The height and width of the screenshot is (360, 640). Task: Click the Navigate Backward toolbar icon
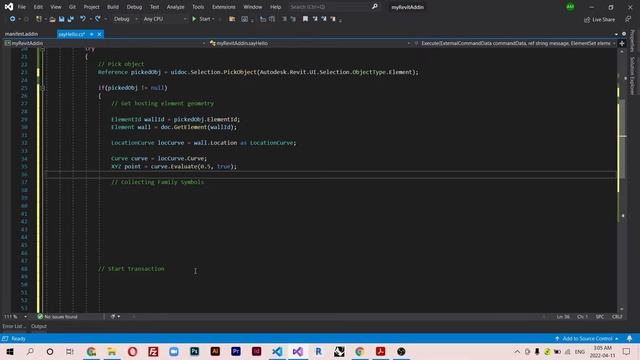pos(12,19)
